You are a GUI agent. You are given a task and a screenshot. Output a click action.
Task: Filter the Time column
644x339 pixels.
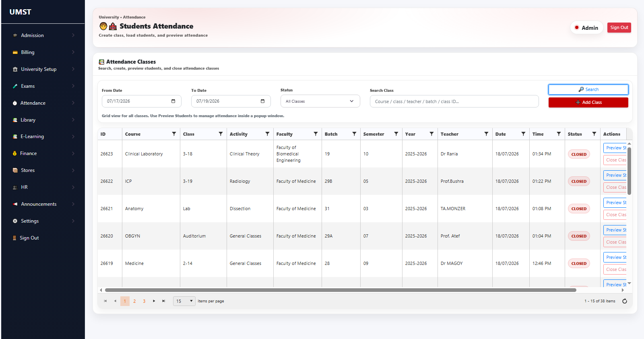tap(559, 134)
